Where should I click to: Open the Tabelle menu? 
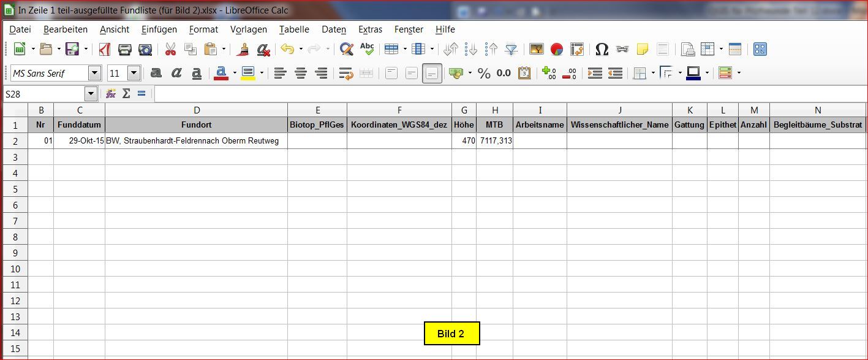coord(294,29)
